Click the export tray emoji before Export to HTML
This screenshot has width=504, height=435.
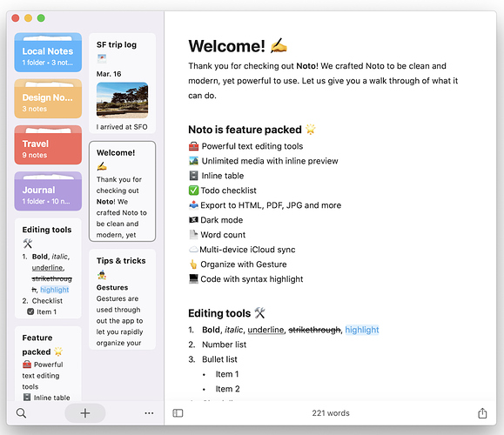coord(193,205)
